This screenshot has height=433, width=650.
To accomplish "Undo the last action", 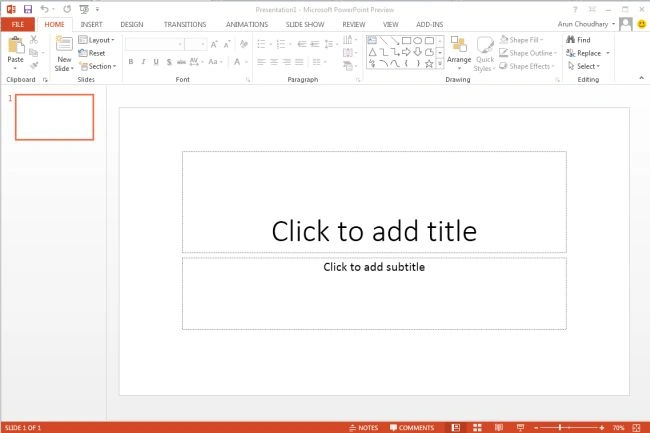I will coord(44,9).
